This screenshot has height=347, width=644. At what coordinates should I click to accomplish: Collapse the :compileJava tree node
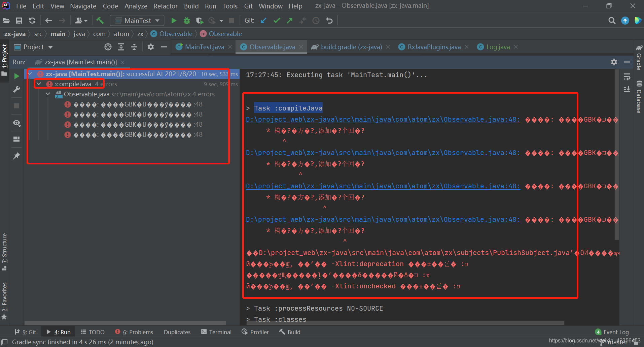click(x=39, y=84)
